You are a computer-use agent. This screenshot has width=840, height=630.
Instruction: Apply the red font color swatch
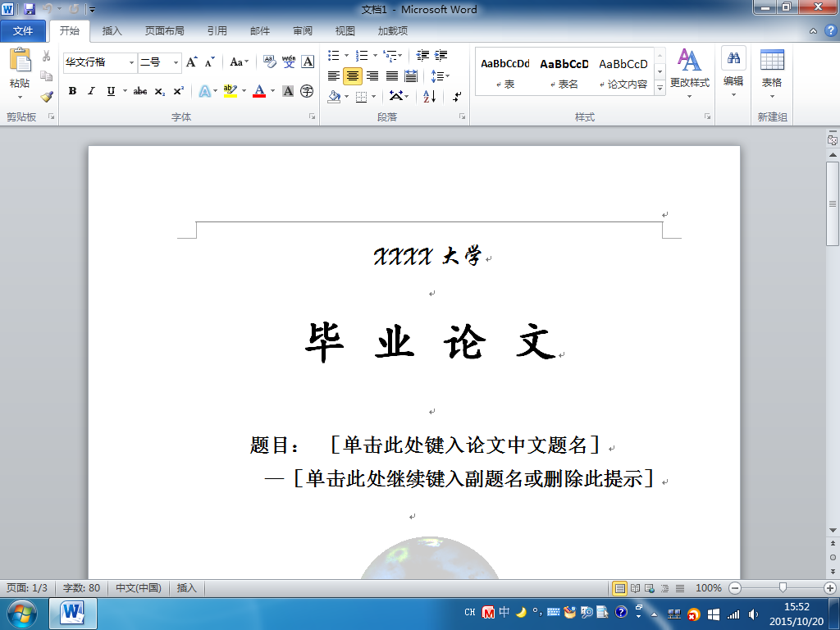[x=259, y=91]
